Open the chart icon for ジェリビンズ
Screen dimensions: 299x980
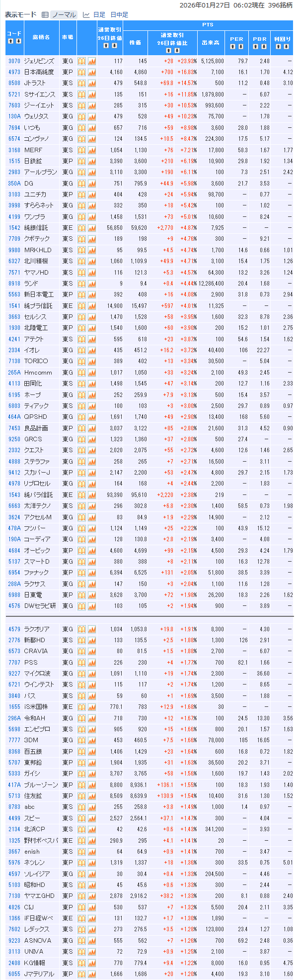[92, 61]
